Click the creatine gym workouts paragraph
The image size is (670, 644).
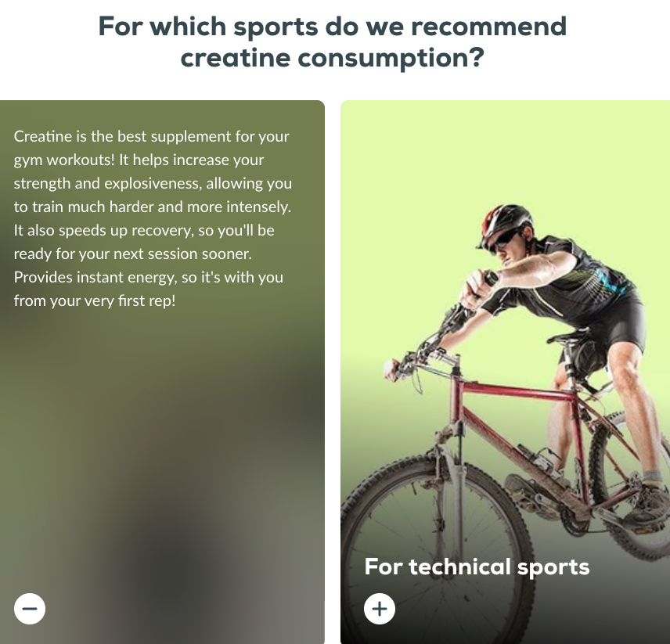[153, 218]
